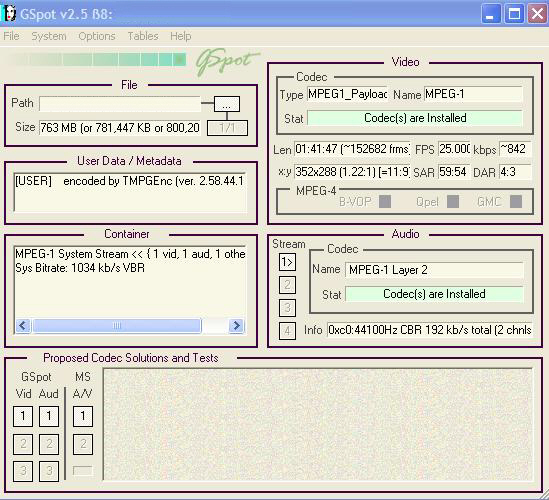Click the Qpel indicator box
Image resolution: width=549 pixels, height=500 pixels.
[453, 202]
